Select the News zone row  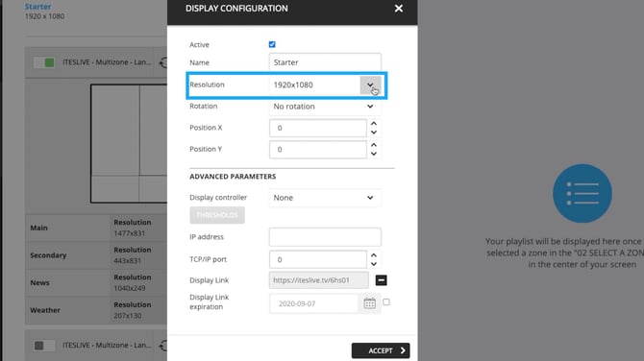click(x=96, y=282)
